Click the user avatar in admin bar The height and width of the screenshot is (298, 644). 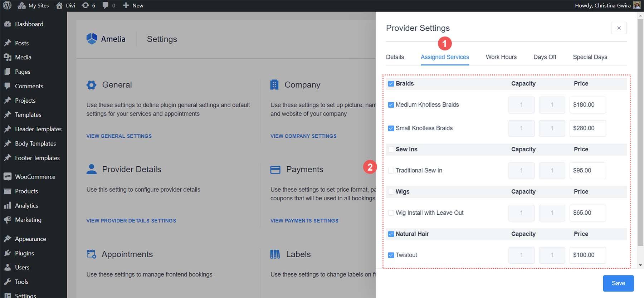coord(637,5)
